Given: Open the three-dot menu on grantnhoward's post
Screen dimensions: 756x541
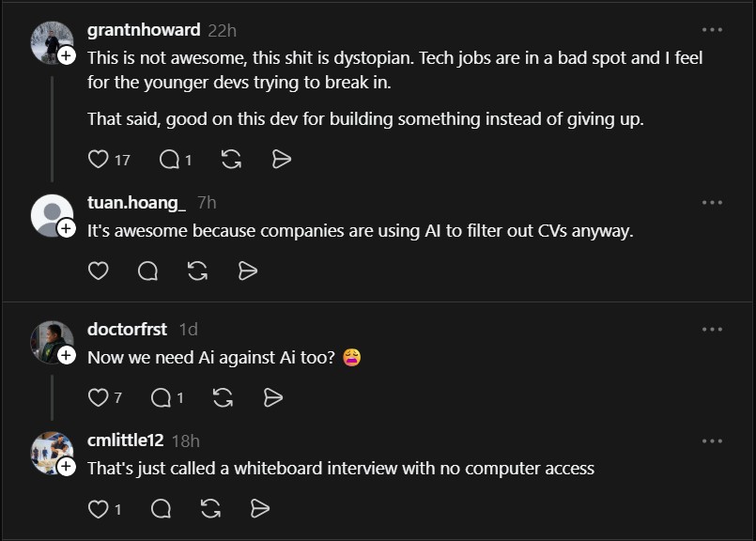Looking at the screenshot, I should tap(711, 31).
